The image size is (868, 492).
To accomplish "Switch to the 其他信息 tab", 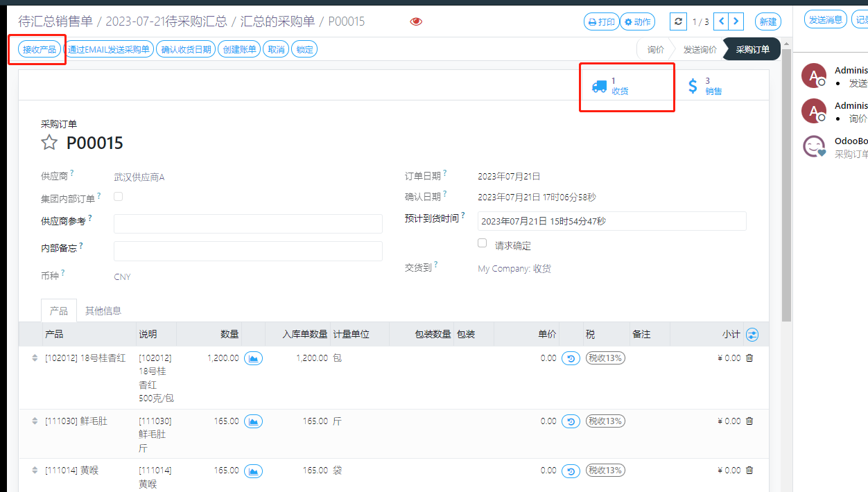I will 103,311.
